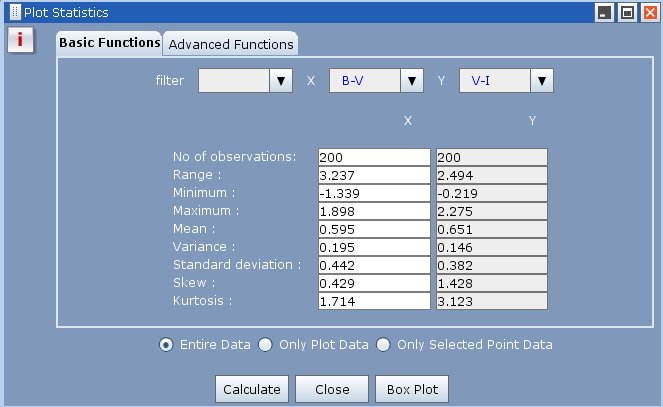Minimize the Plot Statistics window

604,12
